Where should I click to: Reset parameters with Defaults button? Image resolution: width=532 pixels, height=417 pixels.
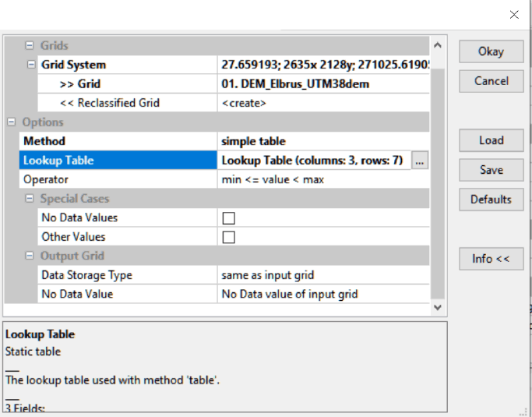pyautogui.click(x=491, y=200)
